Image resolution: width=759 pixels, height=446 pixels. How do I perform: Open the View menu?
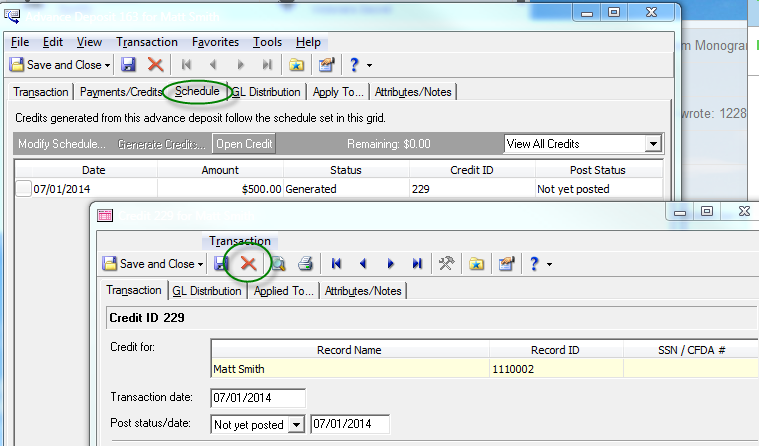89,42
